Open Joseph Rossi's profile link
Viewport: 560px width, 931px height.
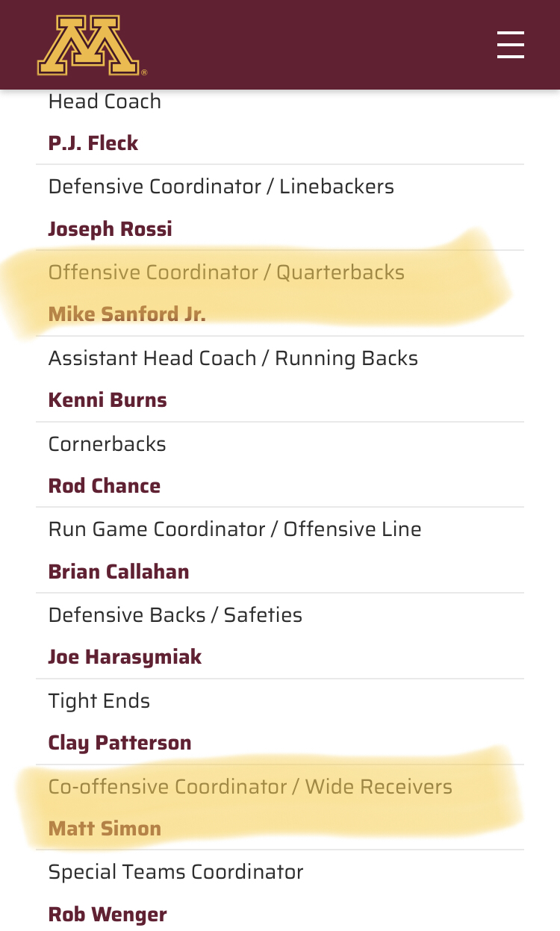(x=111, y=228)
